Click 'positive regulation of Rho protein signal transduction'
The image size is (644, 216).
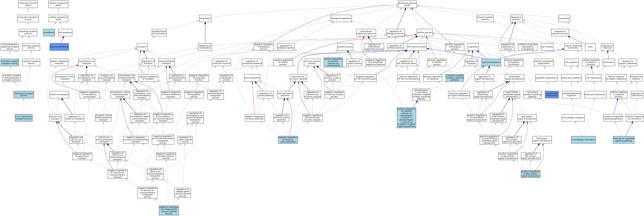(531, 174)
